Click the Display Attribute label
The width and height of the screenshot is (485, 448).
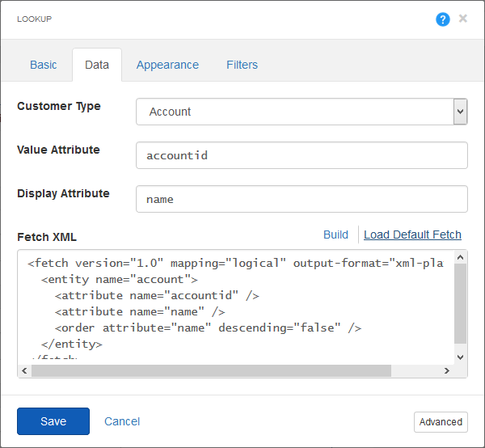(63, 194)
